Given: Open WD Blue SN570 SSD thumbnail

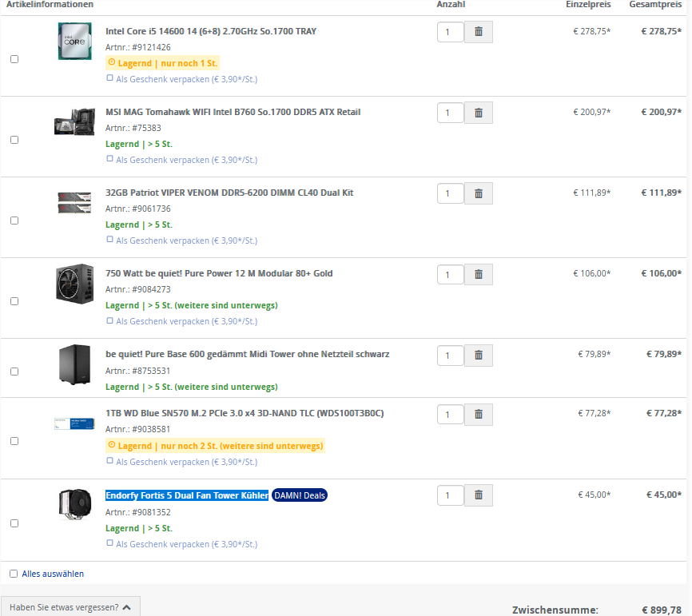Looking at the screenshot, I should (x=74, y=423).
